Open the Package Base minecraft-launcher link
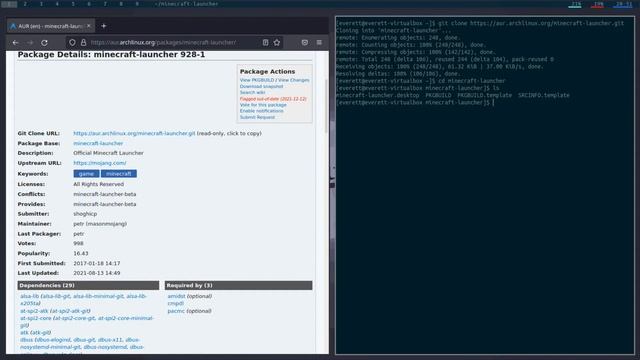The image size is (640, 360). click(x=98, y=143)
